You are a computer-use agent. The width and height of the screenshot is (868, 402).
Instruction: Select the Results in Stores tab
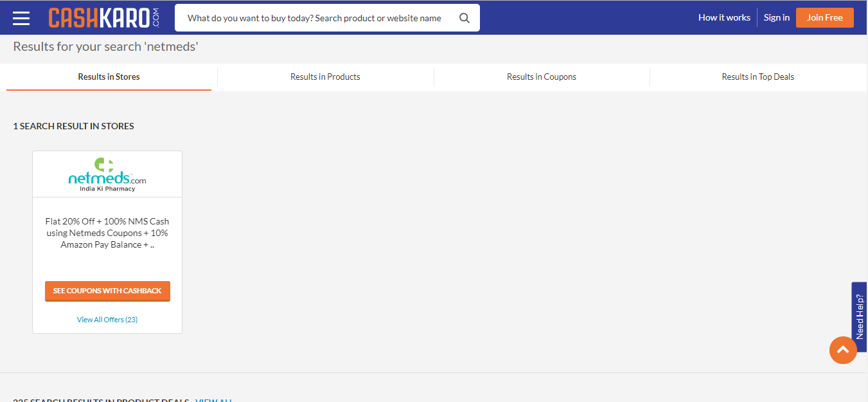(109, 77)
